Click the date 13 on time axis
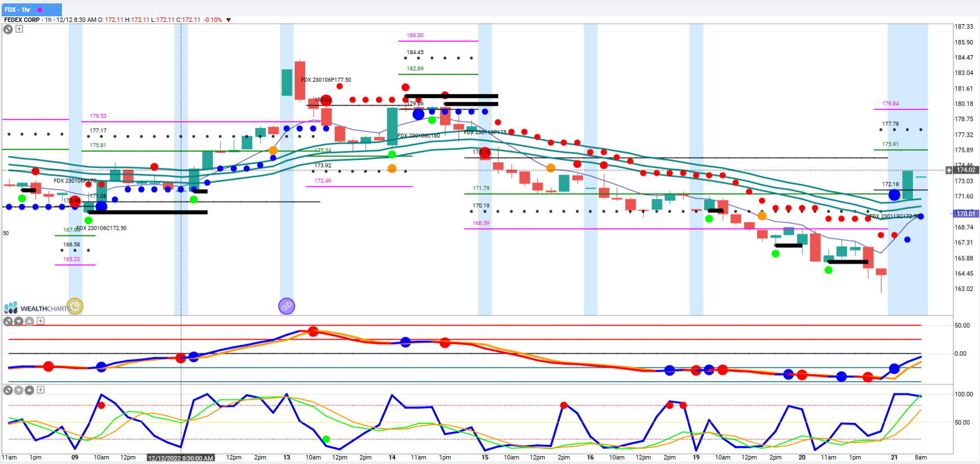Viewport: 980px width, 464px height. (287, 457)
